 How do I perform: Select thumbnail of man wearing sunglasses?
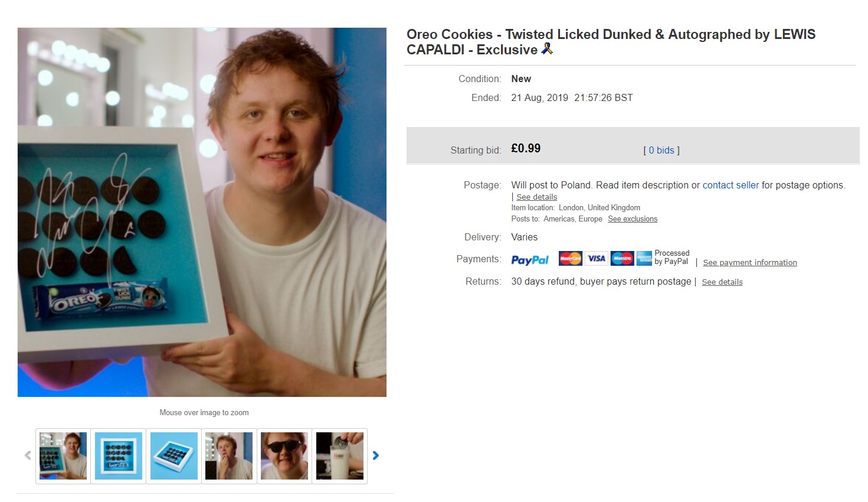(x=284, y=456)
